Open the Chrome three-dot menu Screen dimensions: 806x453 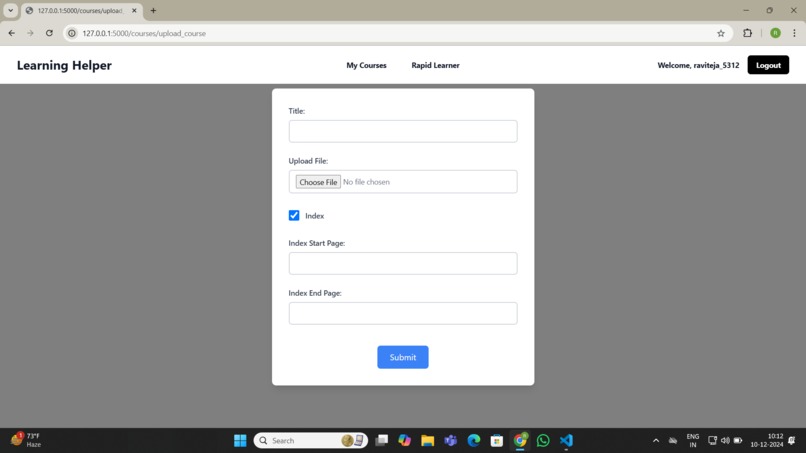point(794,33)
